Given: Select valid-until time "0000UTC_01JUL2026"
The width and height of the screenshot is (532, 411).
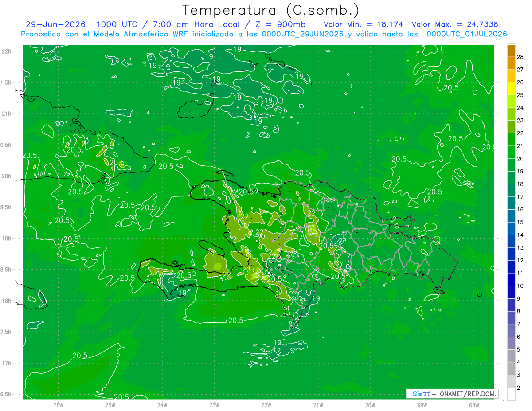Looking at the screenshot, I should (467, 34).
